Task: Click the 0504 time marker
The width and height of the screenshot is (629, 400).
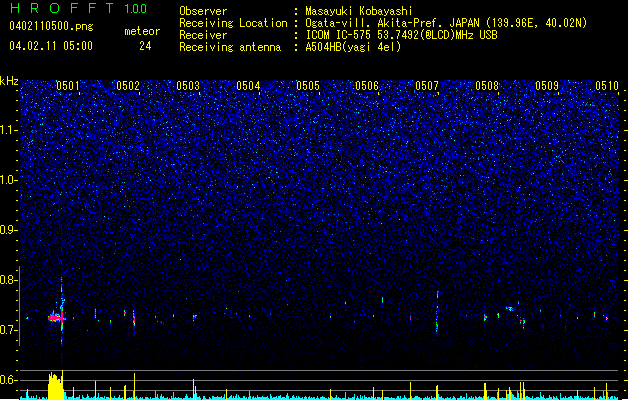Action: point(248,86)
